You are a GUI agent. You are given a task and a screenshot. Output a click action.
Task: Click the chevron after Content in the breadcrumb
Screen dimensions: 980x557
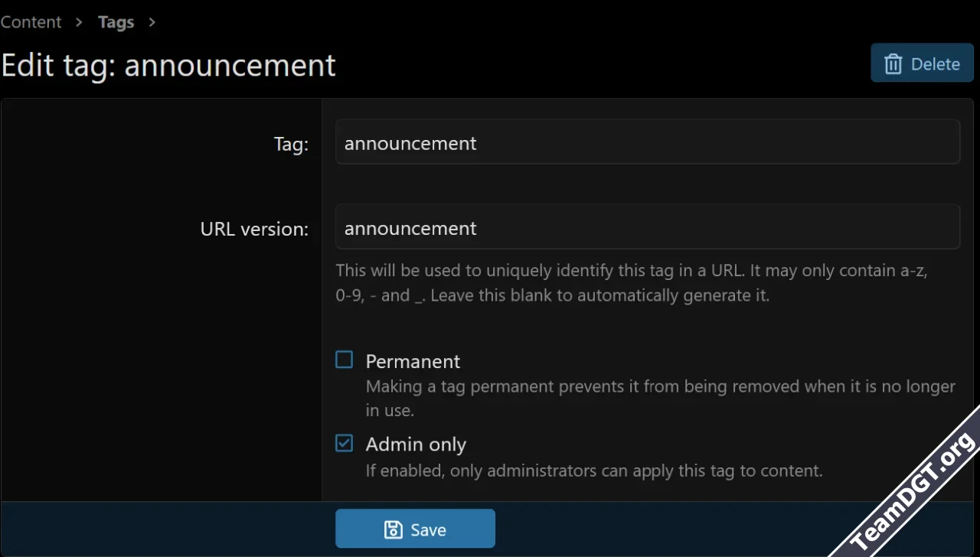[78, 22]
